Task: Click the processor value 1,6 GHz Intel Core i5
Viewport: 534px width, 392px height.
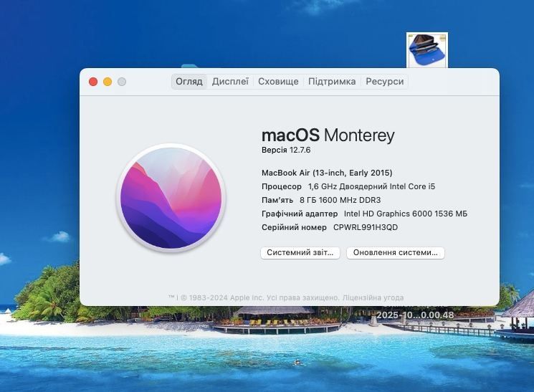Action: 371,186
